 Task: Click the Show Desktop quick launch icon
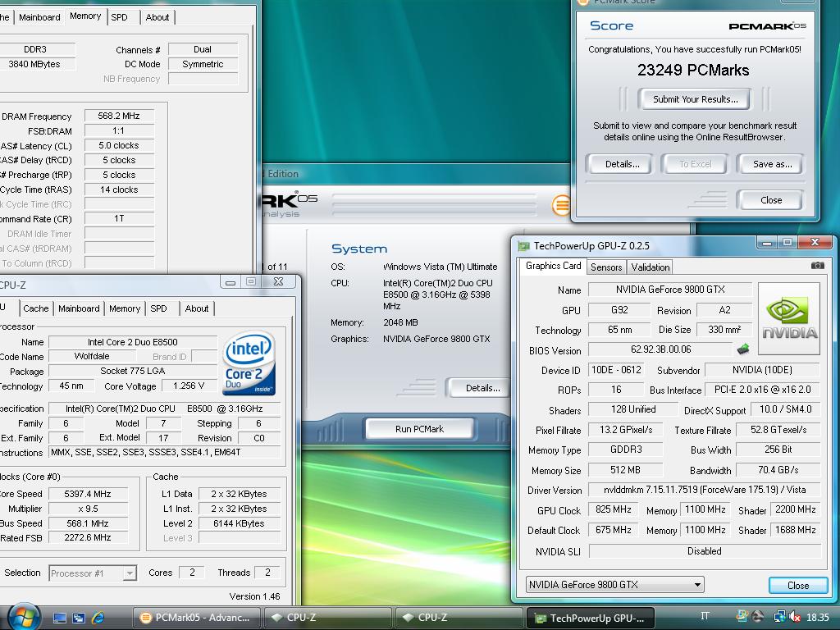[x=60, y=618]
